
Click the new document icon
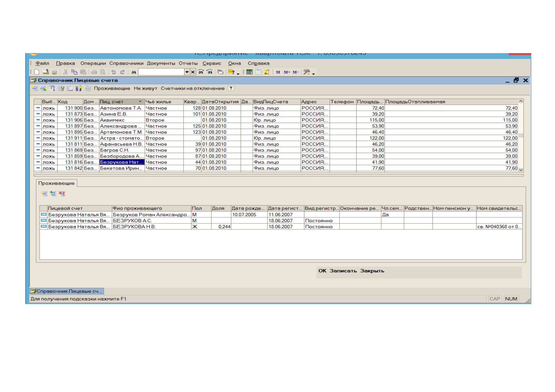coord(37,72)
